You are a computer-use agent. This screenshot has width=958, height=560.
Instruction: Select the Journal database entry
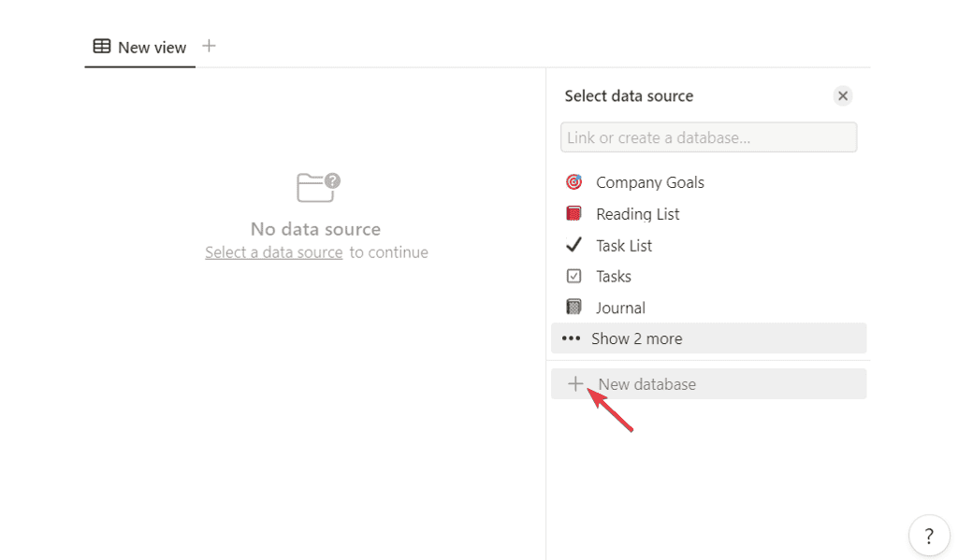click(x=620, y=308)
